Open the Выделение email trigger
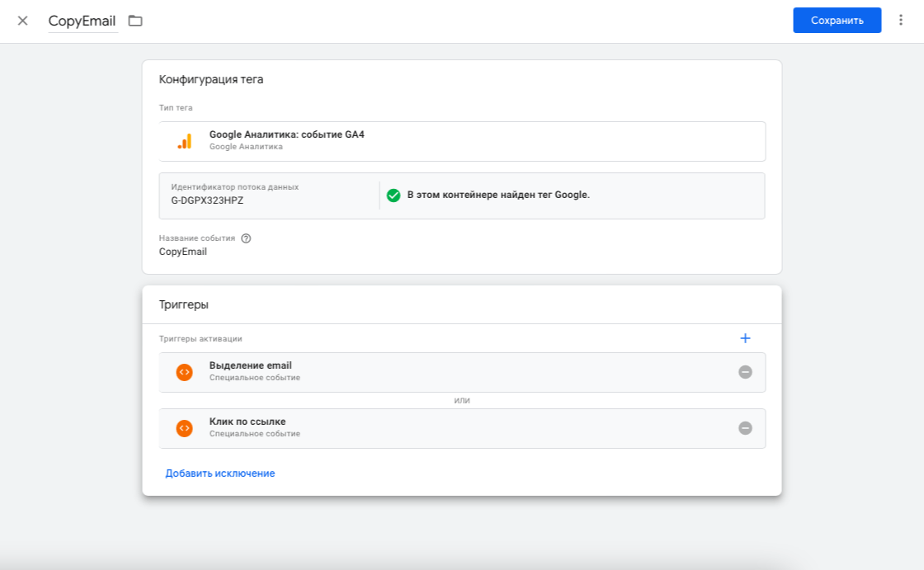Screen dimensions: 924x570 (x=462, y=372)
